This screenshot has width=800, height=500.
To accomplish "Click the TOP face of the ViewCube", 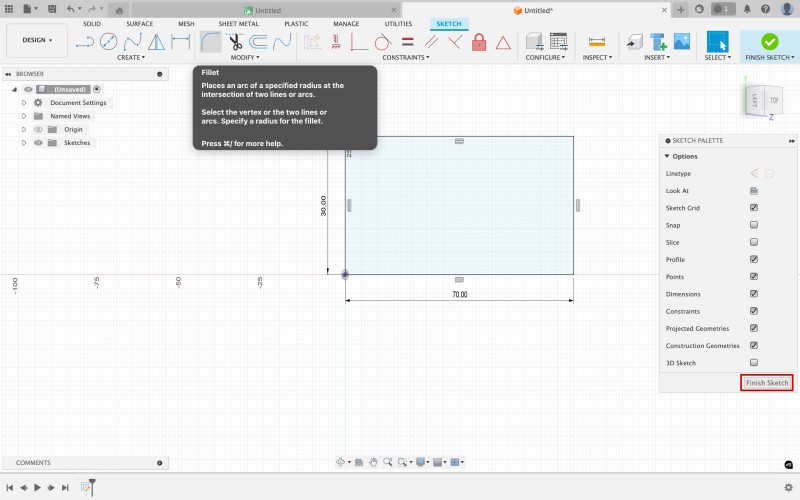I will pyautogui.click(x=773, y=101).
